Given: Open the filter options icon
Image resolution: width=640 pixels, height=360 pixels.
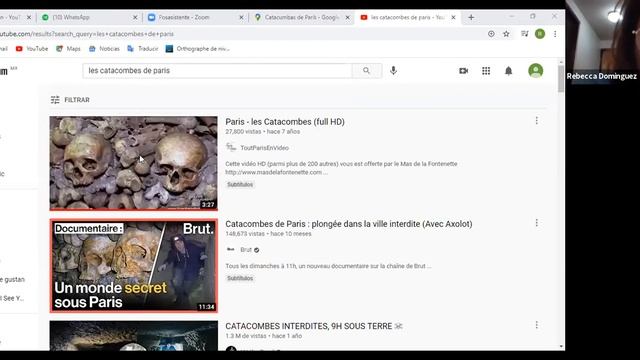Looking at the screenshot, I should point(55,100).
